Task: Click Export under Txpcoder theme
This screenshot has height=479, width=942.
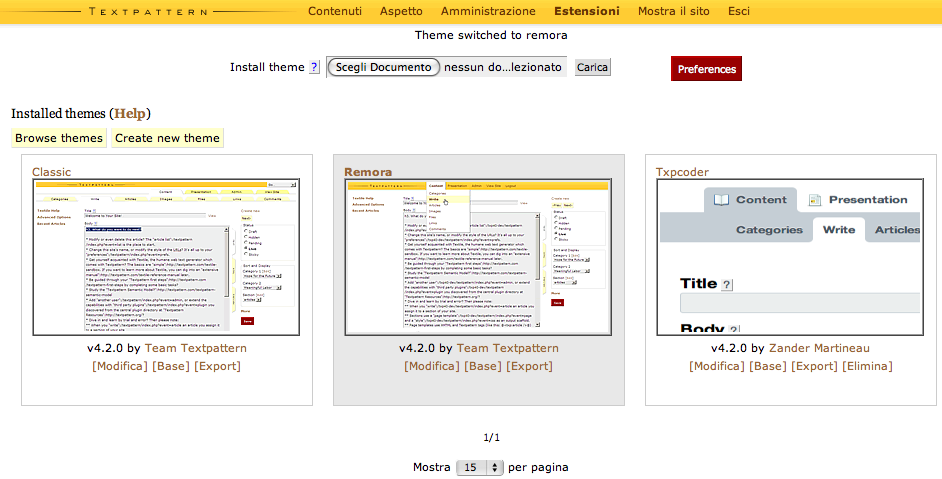Action: click(x=815, y=366)
